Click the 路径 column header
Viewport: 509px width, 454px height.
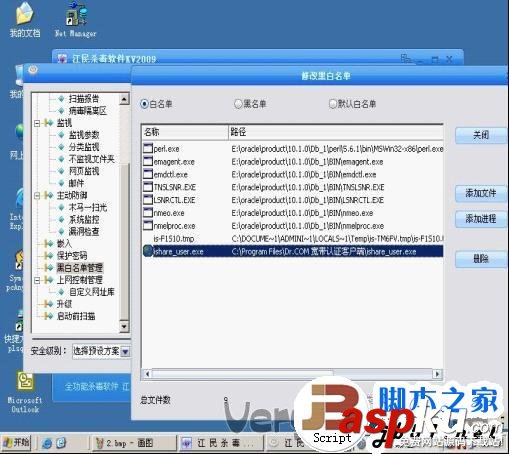tap(336, 132)
